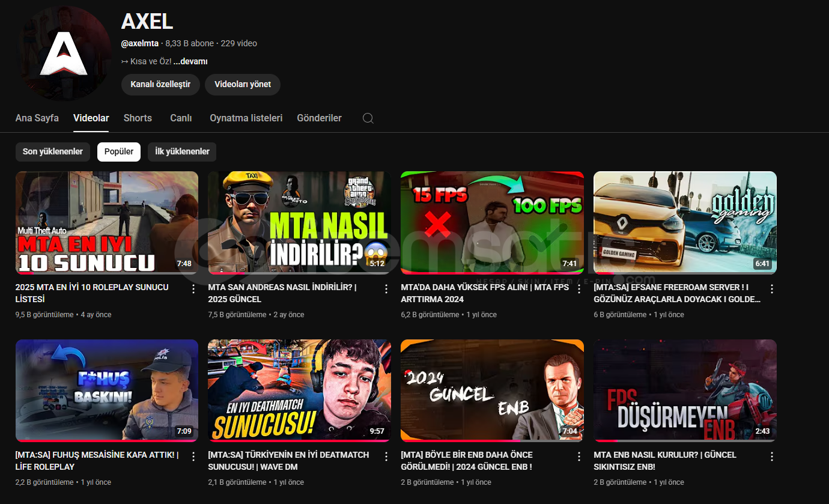829x504 pixels.
Task: Click title EFSANE FREEROAM SERVER
Action: pos(677,293)
